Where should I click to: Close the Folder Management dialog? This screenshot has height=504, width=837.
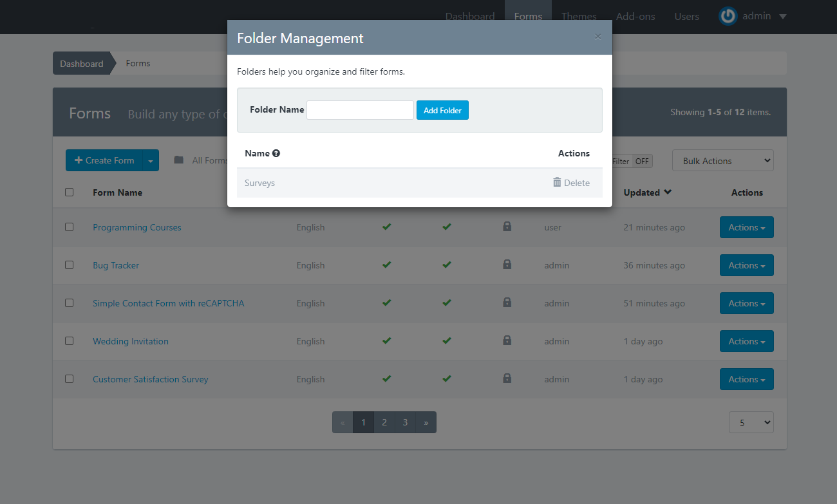[597, 37]
